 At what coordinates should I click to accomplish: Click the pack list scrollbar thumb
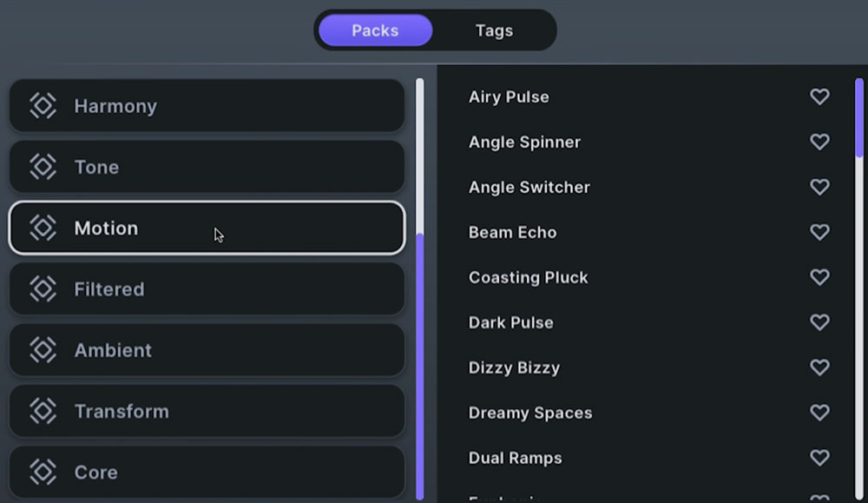click(420, 365)
